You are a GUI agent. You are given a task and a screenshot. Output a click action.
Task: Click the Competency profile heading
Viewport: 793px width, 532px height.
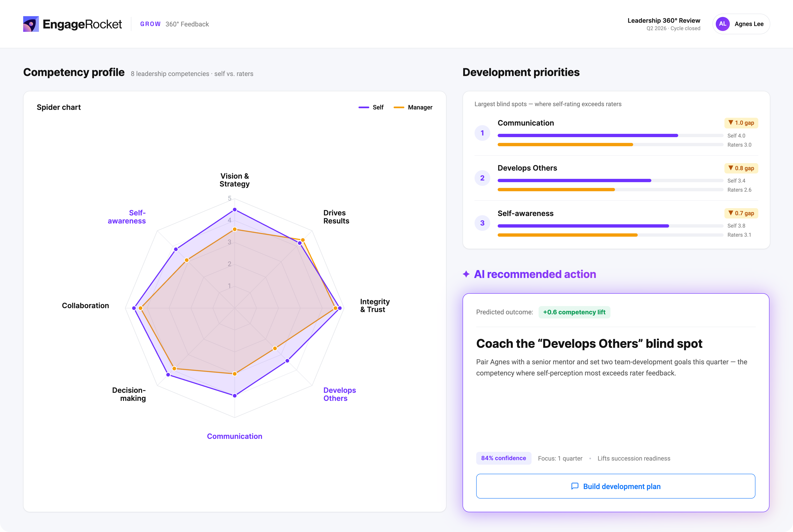tap(74, 72)
